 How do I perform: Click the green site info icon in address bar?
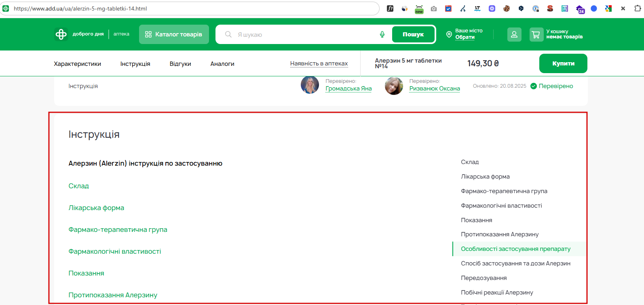pos(6,8)
